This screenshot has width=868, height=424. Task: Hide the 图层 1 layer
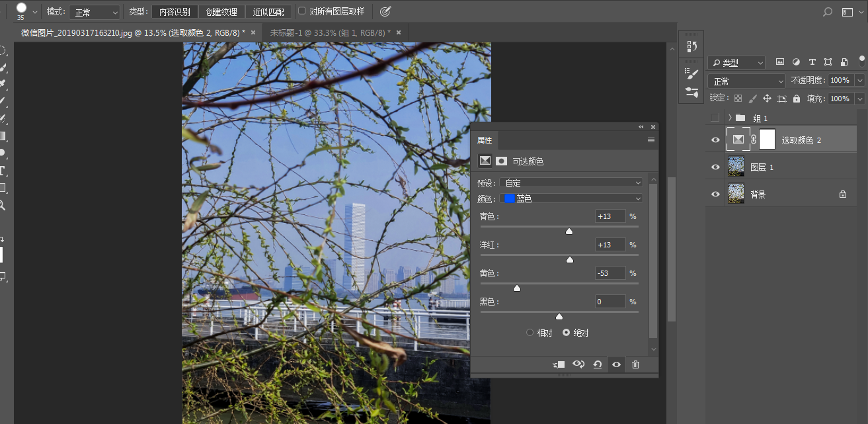tap(715, 167)
